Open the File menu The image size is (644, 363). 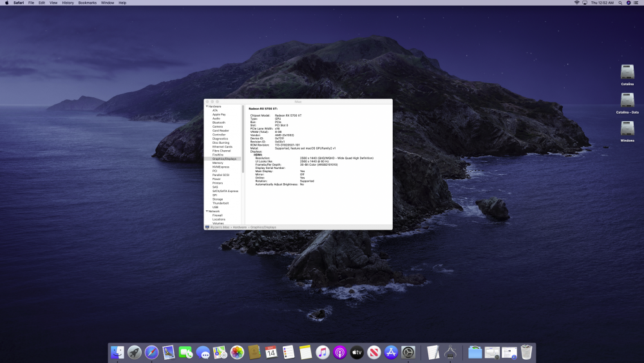coord(31,3)
